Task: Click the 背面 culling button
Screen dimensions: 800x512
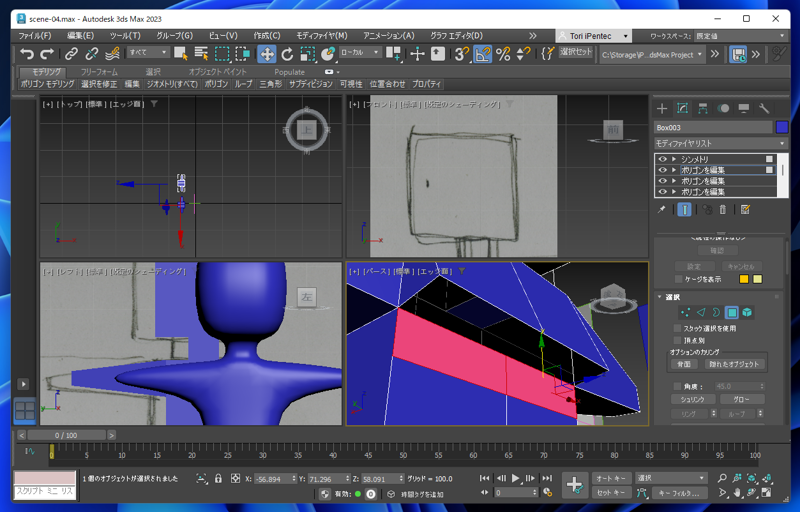Action: click(x=684, y=364)
